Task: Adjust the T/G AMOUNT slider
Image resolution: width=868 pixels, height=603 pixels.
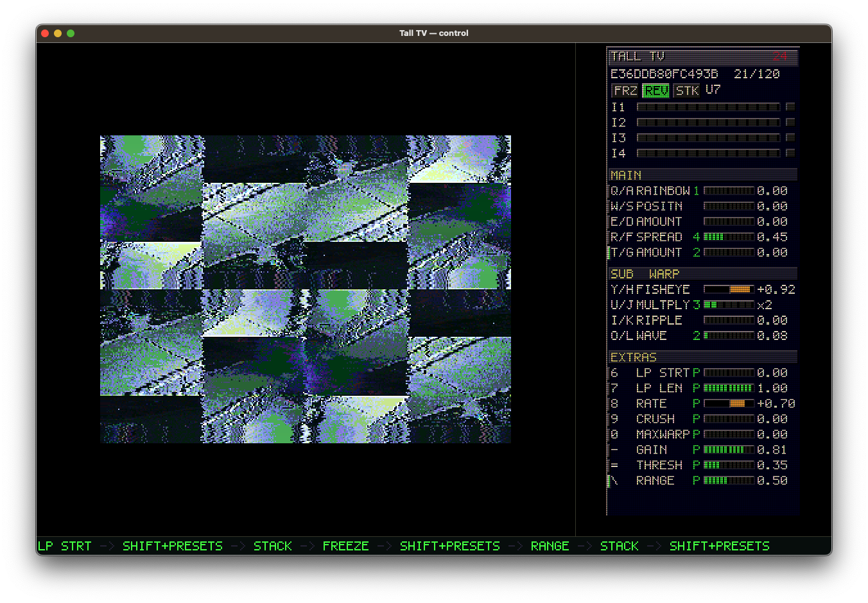Action: [x=729, y=252]
